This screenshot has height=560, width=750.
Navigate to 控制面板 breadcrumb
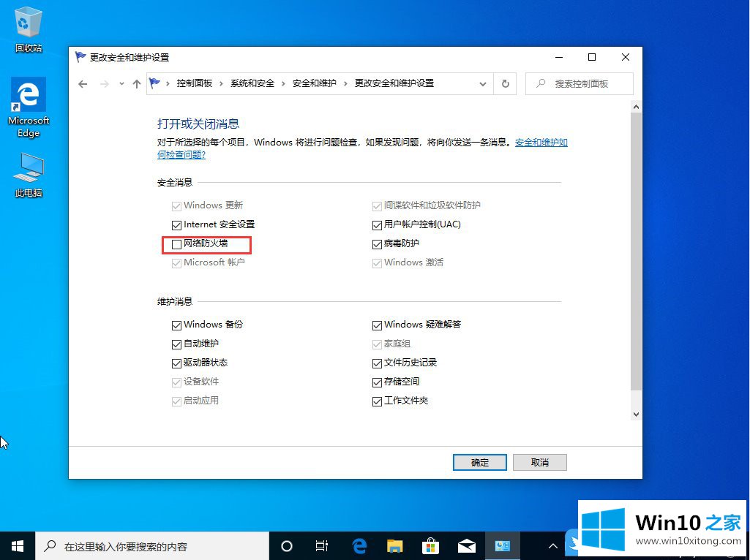[x=194, y=83]
